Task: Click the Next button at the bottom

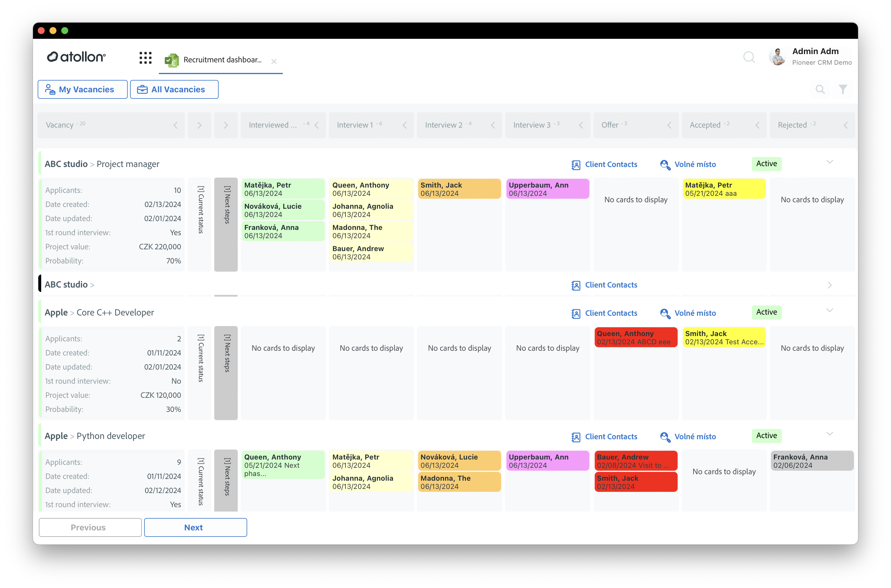Action: (195, 527)
